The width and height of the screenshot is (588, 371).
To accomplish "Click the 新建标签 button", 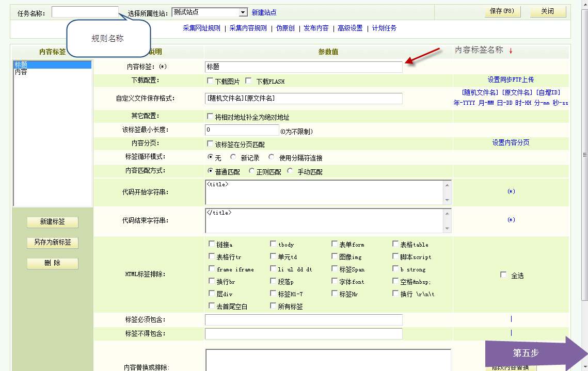I will click(53, 222).
